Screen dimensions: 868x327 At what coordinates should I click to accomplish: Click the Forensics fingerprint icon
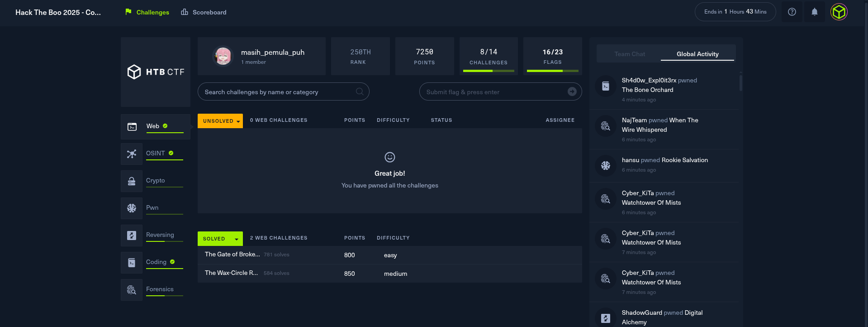click(x=132, y=290)
